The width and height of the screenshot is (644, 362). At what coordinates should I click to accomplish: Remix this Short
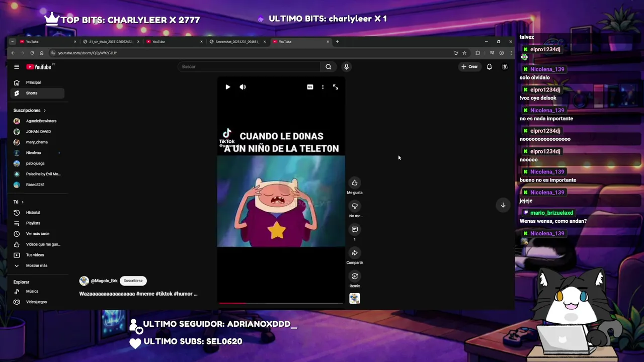pos(355,277)
